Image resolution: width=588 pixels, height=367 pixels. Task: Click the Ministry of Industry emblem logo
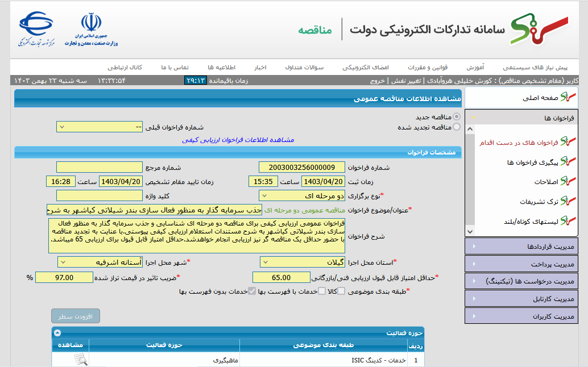91,29
